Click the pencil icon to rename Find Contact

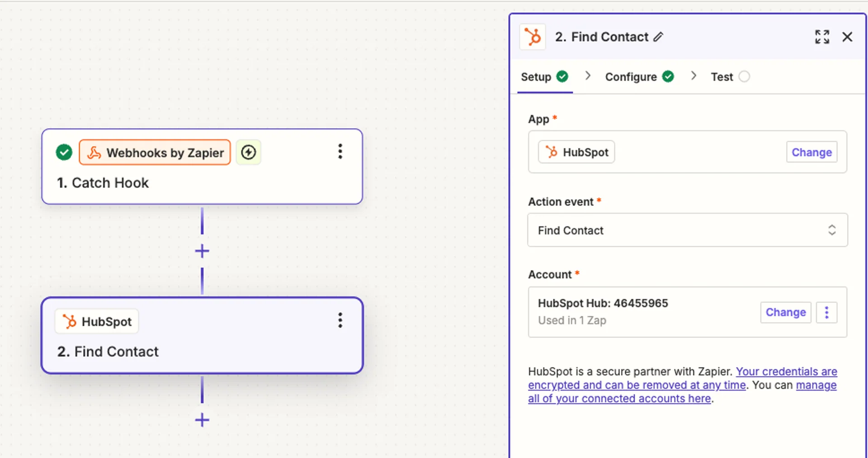[658, 37]
